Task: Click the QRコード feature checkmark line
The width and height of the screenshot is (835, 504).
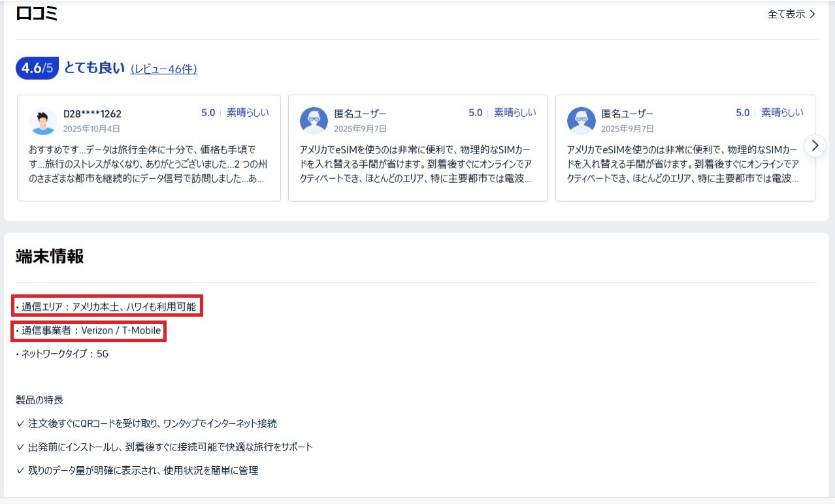Action: pyautogui.click(x=147, y=424)
